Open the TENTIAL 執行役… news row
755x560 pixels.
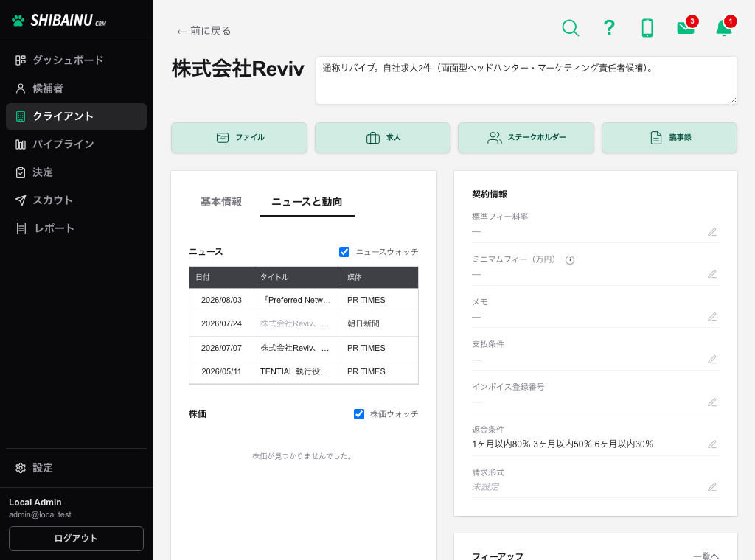[304, 372]
